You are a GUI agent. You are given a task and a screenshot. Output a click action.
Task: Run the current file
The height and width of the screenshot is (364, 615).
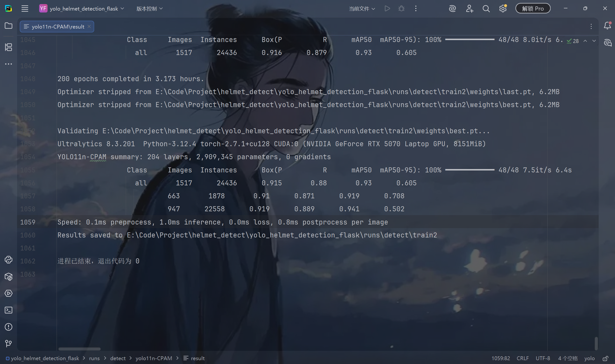(x=387, y=9)
